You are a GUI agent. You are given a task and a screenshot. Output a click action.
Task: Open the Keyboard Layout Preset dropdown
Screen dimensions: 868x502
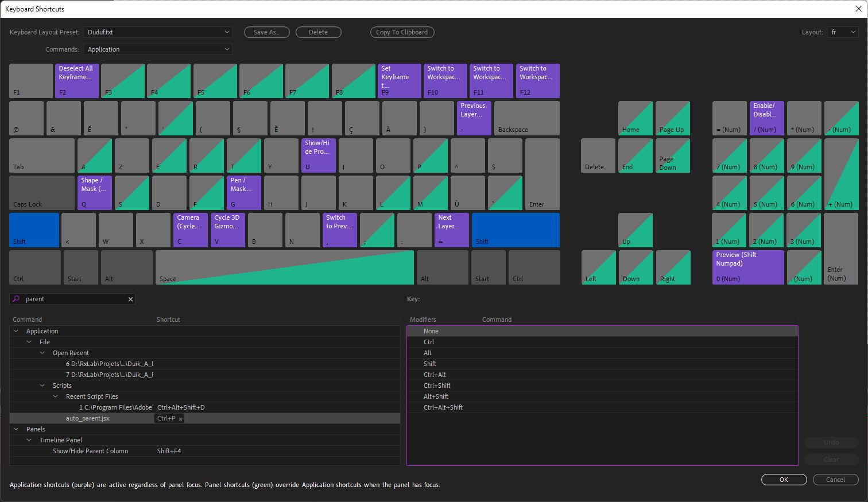click(x=158, y=32)
